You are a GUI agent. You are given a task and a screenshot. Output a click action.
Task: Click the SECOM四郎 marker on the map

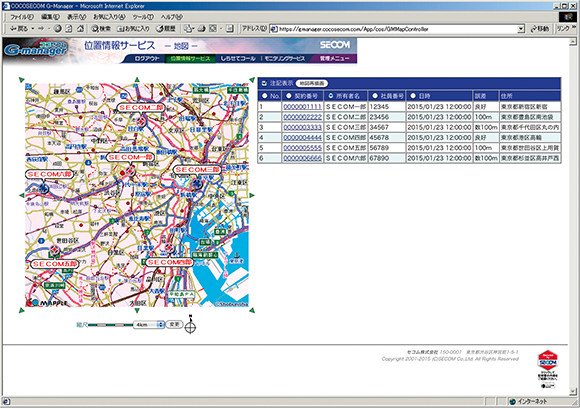coord(169,247)
